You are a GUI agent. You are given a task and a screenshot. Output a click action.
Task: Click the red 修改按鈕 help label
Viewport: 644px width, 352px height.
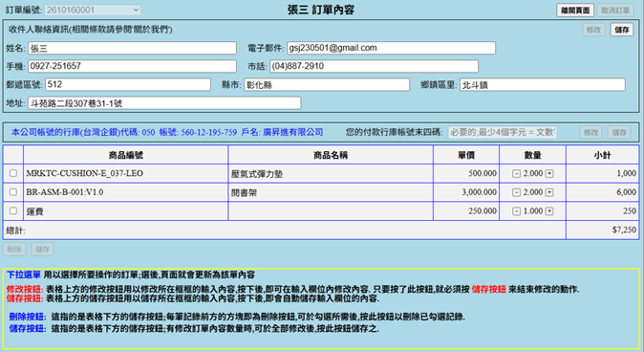coord(24,289)
